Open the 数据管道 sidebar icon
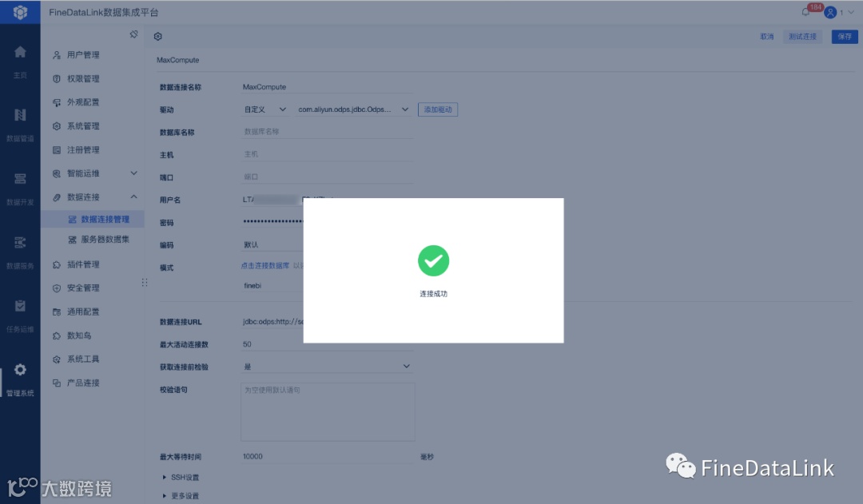 pyautogui.click(x=20, y=115)
